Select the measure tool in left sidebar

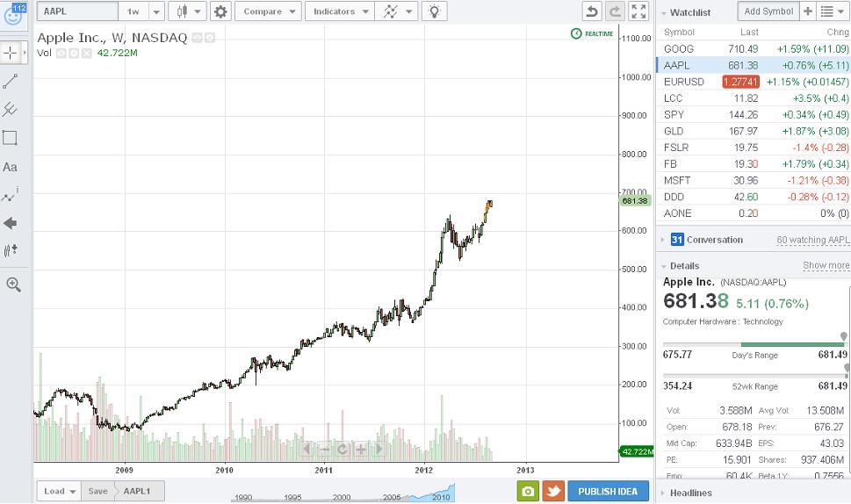[x=11, y=250]
